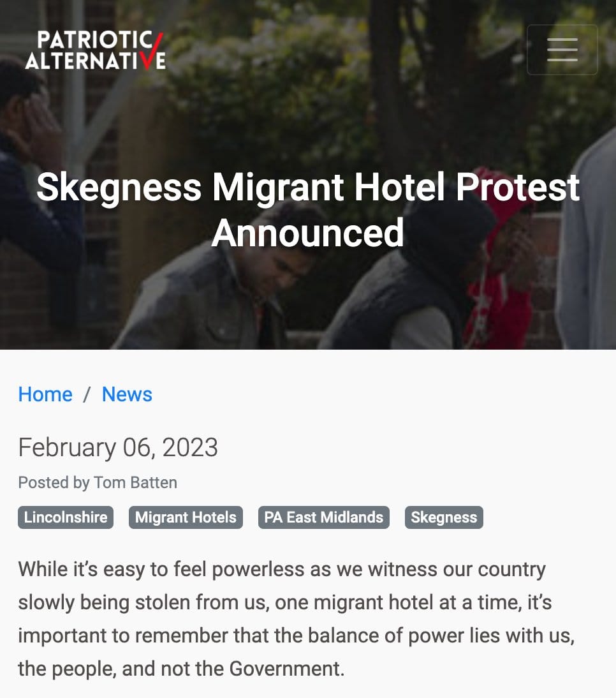Click the word Announced in the headline
Viewport: 616px width, 698px height.
[308, 232]
